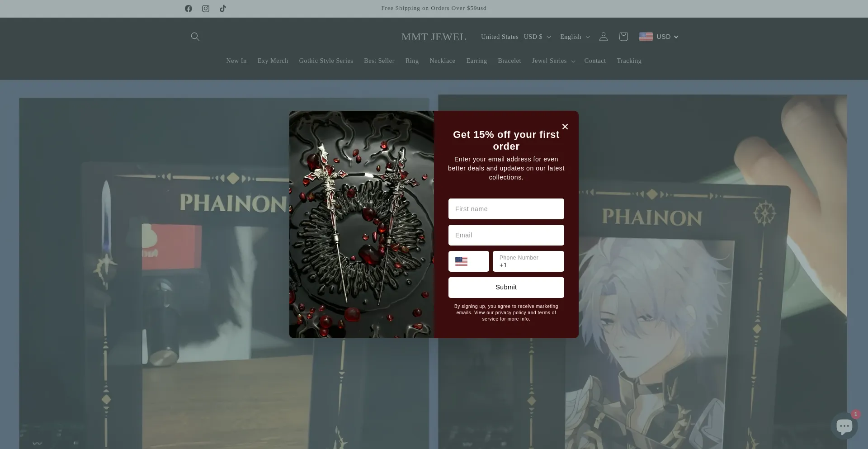Image resolution: width=868 pixels, height=449 pixels.
Task: Open Gothic Style Series collection
Action: click(x=326, y=61)
